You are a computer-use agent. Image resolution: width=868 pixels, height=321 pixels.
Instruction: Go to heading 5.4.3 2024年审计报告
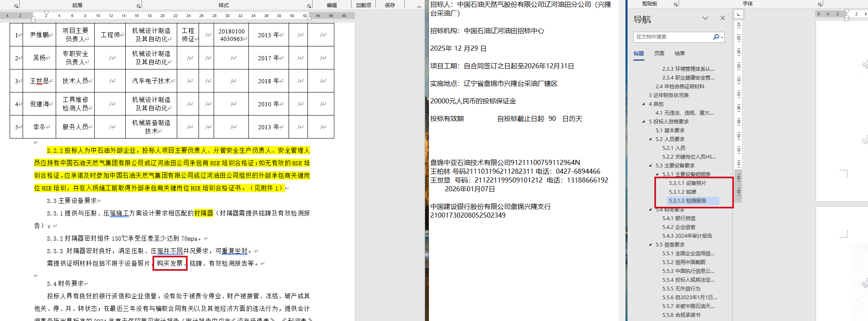[x=687, y=236]
